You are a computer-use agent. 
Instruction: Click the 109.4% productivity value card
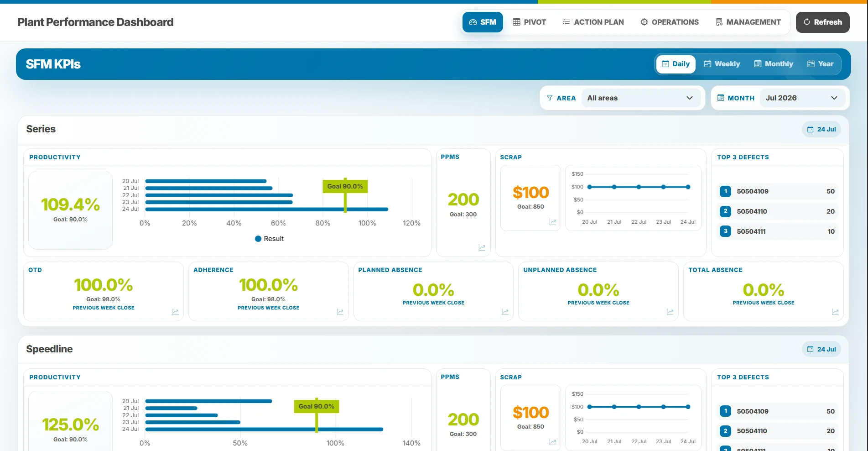70,210
